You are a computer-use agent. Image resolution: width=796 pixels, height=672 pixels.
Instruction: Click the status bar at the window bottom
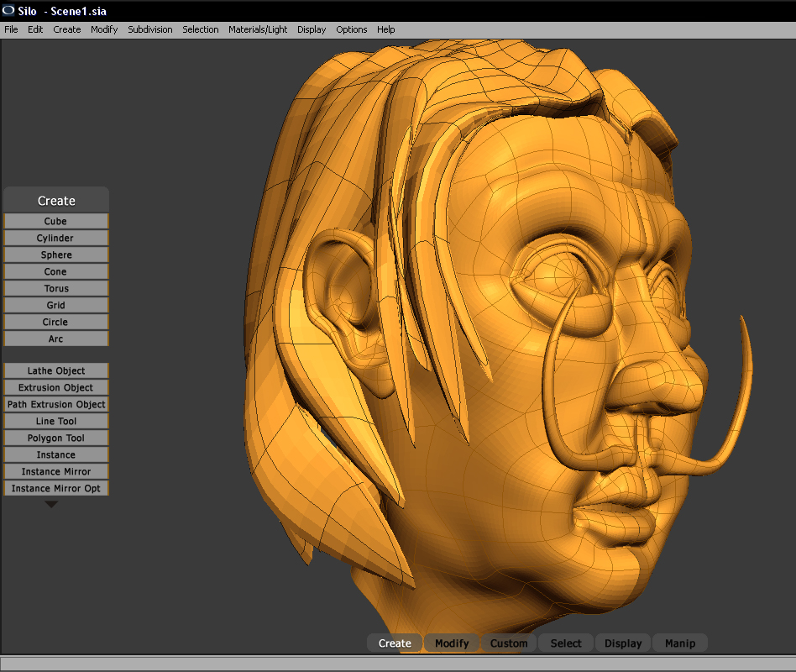coord(398,664)
